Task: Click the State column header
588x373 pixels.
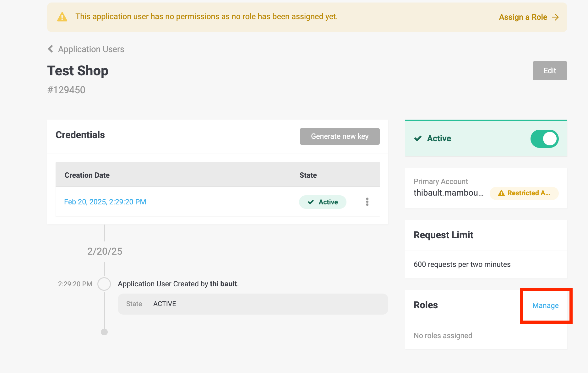Action: click(x=308, y=175)
